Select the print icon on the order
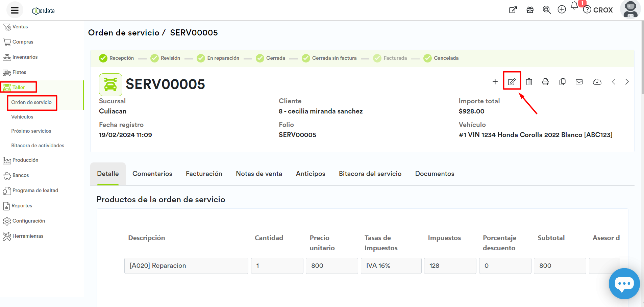The image size is (644, 307). 546,82
